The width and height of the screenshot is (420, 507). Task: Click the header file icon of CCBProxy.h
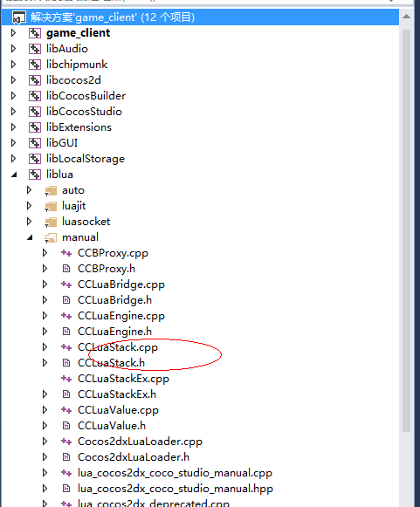coord(66,269)
